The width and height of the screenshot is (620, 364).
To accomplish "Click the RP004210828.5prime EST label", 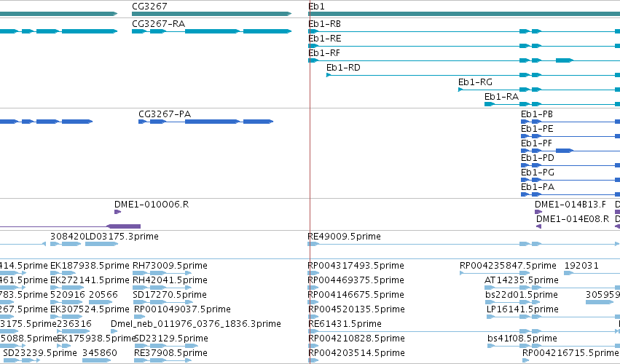I will tap(356, 339).
